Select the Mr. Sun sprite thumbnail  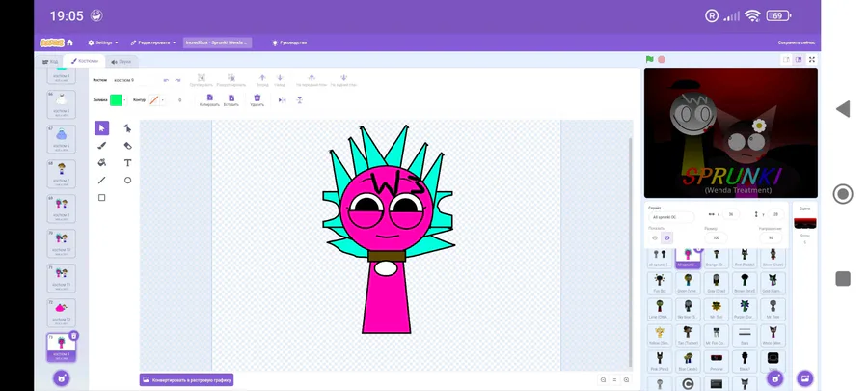tap(717, 309)
